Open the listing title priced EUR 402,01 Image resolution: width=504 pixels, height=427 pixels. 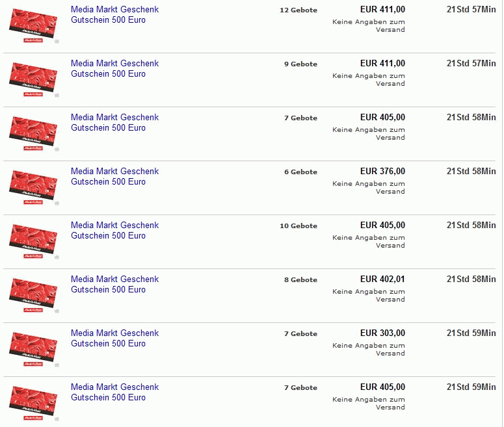(114, 285)
